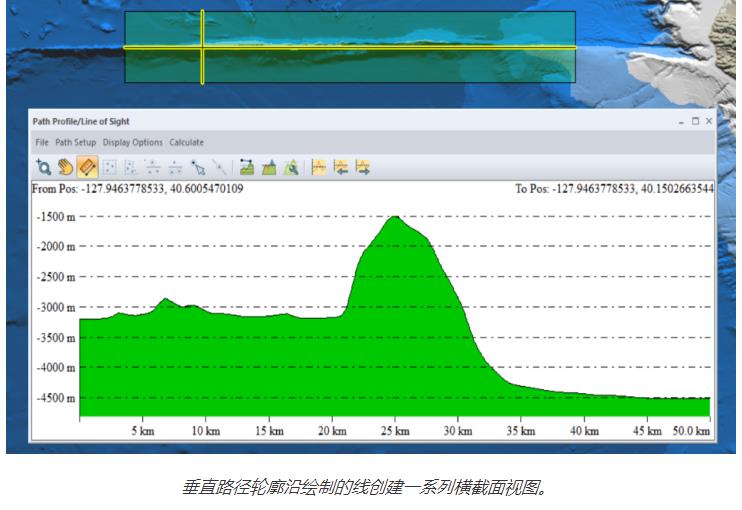Click the second dashed-line vertex tool icon

point(175,167)
